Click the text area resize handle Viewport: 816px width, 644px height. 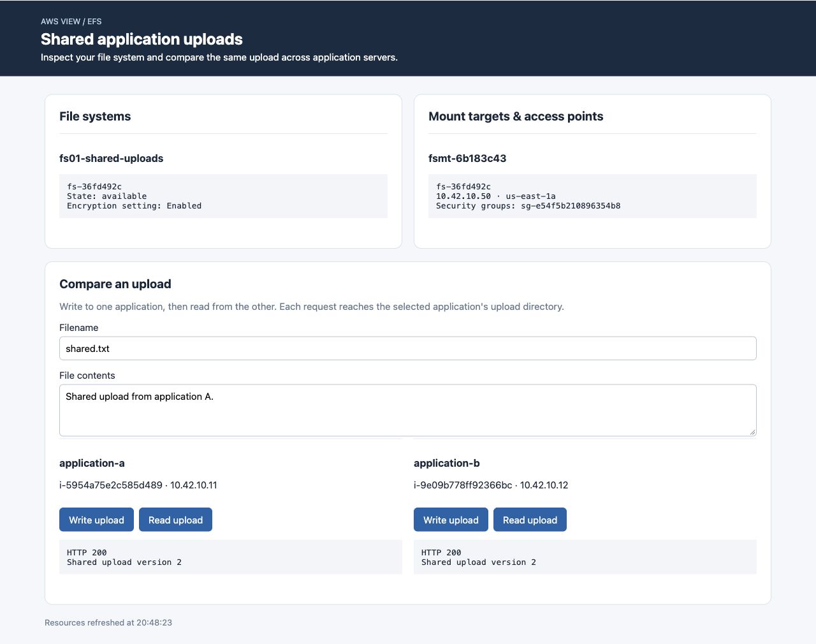tap(752, 432)
